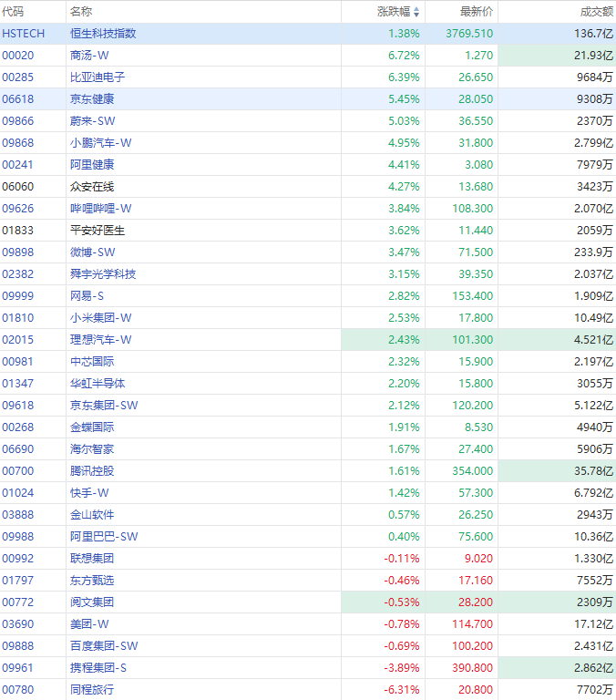The width and height of the screenshot is (616, 700).
Task: Select the 6.72% change value
Action: pos(404,56)
